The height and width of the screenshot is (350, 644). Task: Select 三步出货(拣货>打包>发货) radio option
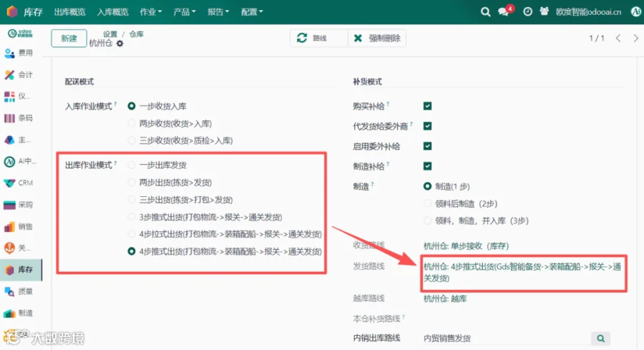132,200
